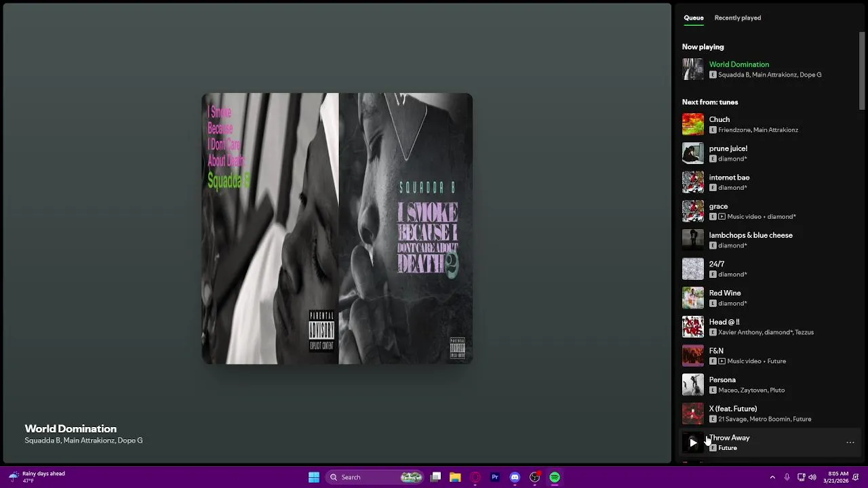Select the Head @ !! track title
This screenshot has width=868, height=488.
pos(724,322)
